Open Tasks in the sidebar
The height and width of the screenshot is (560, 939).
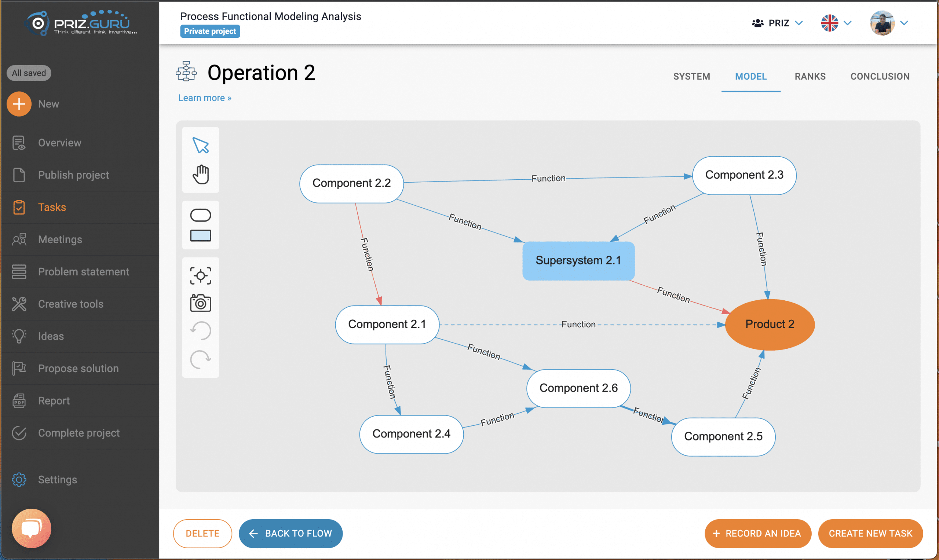coord(52,207)
